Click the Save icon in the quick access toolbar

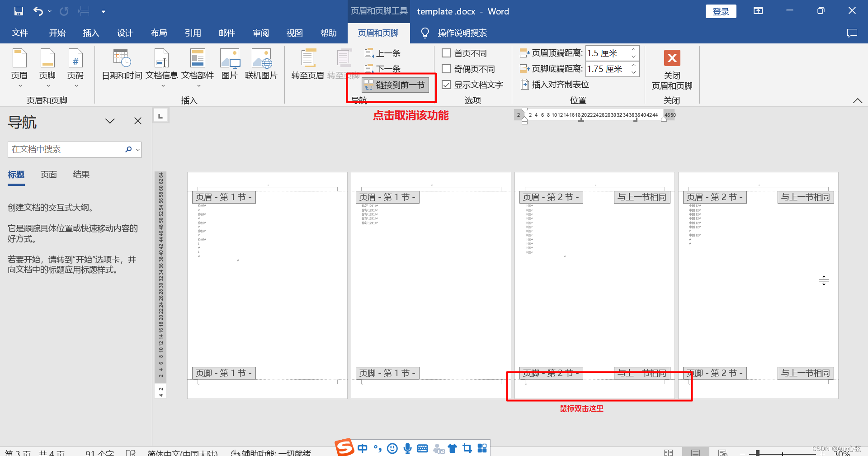[x=19, y=11]
